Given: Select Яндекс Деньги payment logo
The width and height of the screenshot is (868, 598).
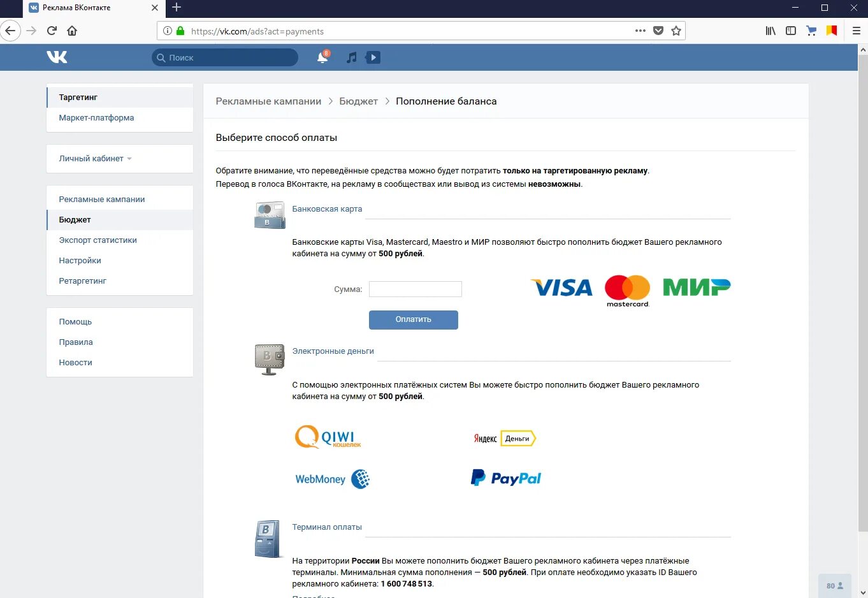Looking at the screenshot, I should (505, 439).
